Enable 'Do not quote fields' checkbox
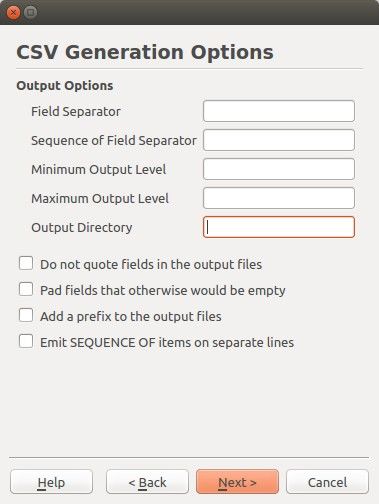Image resolution: width=379 pixels, height=504 pixels. click(x=26, y=263)
